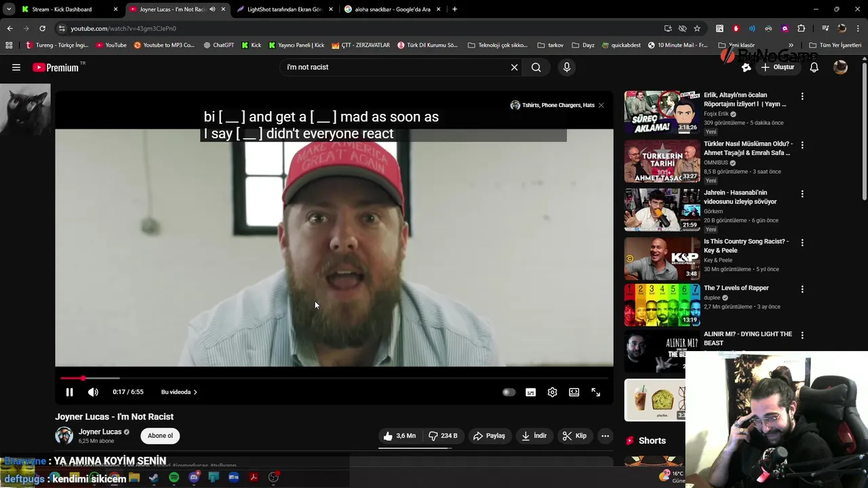Viewport: 868px width, 488px height.
Task: Open 'Is This Country Song Racist?' title
Action: click(746, 246)
